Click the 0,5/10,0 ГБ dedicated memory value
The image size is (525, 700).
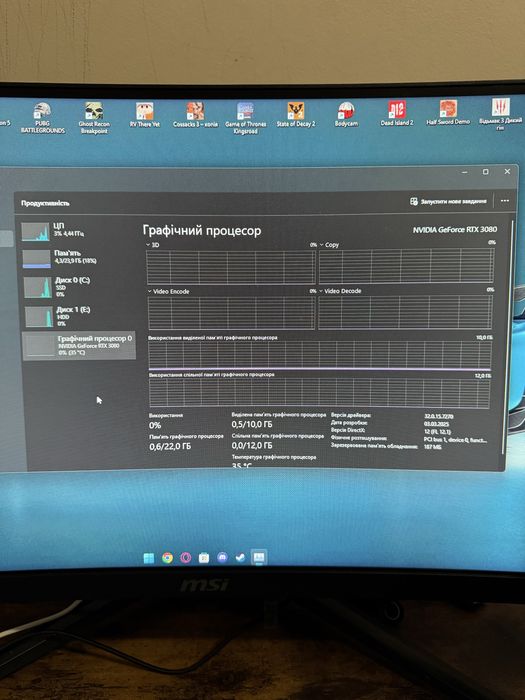(x=252, y=424)
